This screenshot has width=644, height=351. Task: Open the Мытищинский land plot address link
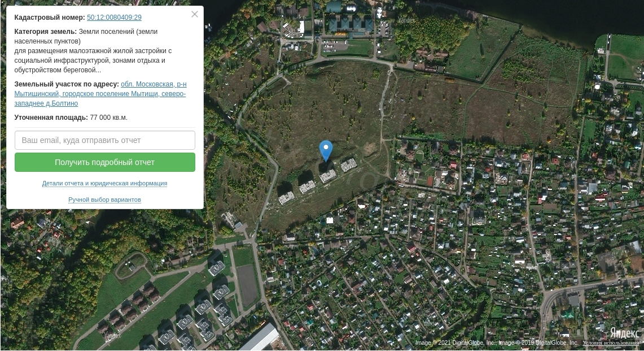pyautogui.click(x=100, y=94)
